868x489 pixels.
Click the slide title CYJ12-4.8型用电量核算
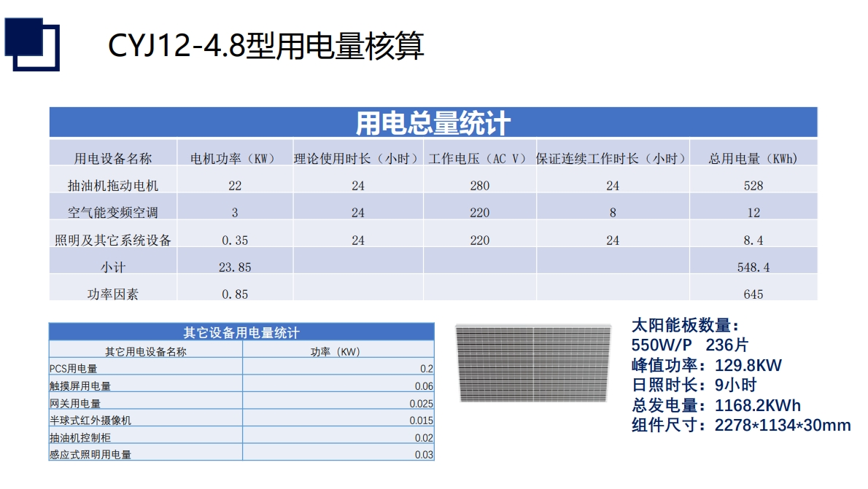(x=266, y=45)
